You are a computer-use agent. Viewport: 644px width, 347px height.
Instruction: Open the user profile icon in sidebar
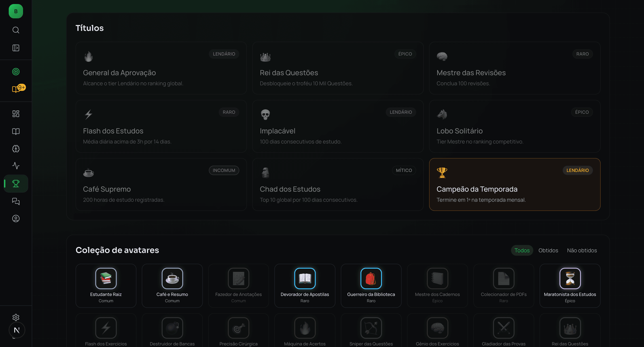(16, 218)
